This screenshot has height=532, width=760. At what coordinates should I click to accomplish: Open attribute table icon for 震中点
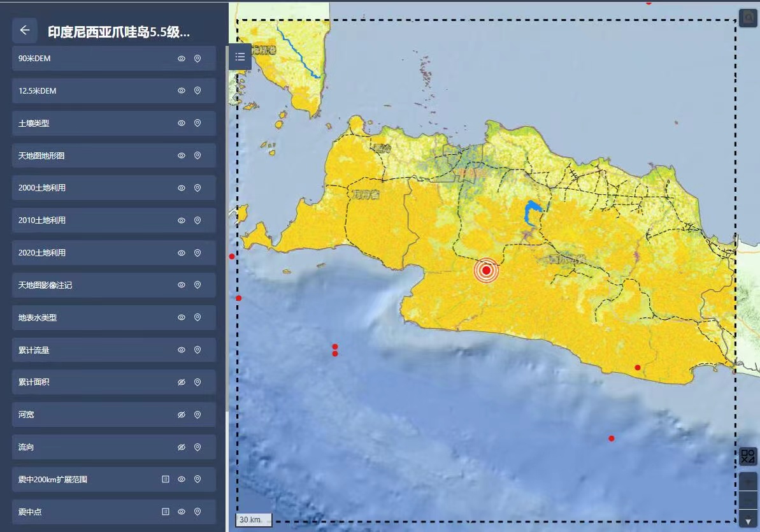coord(166,512)
